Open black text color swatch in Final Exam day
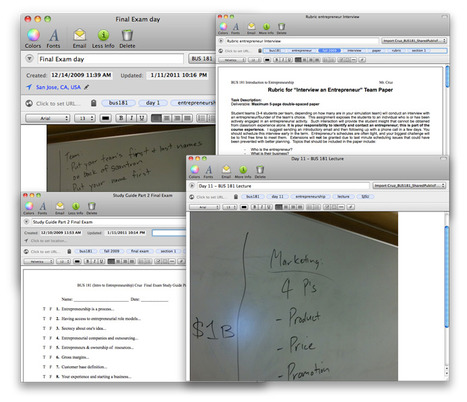Viewport: 467px width, 402px height. click(x=106, y=118)
